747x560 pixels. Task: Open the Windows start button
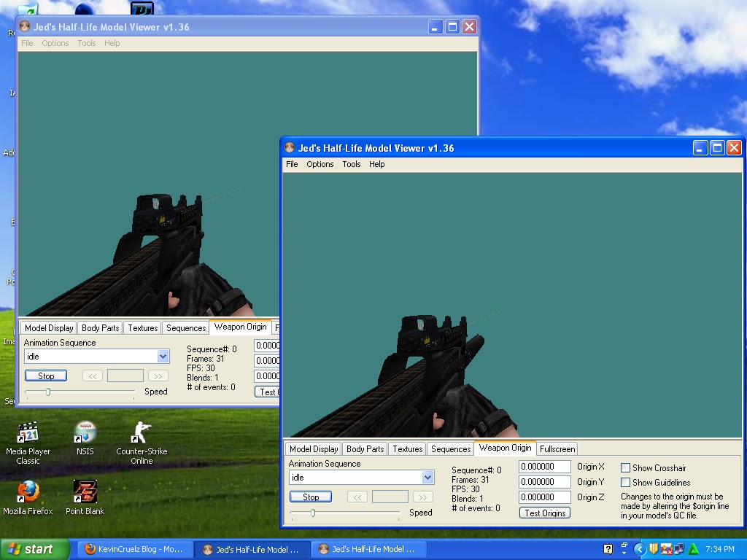(x=34, y=549)
